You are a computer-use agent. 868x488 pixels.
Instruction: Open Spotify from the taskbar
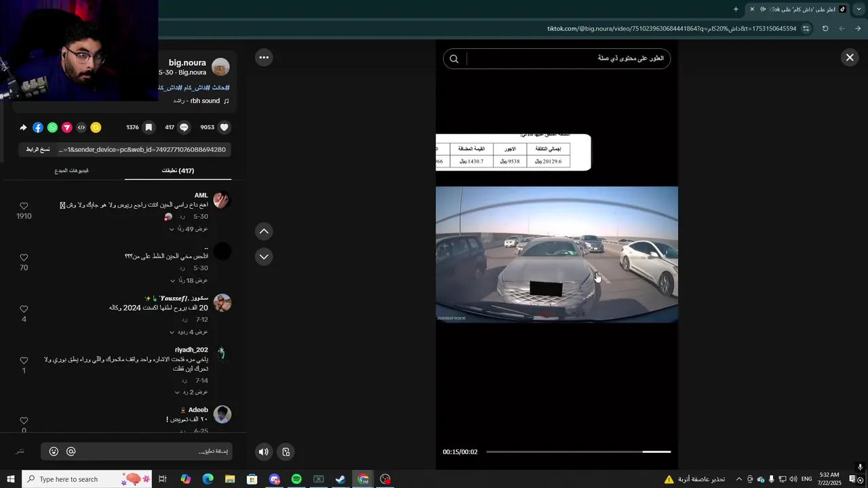point(296,479)
